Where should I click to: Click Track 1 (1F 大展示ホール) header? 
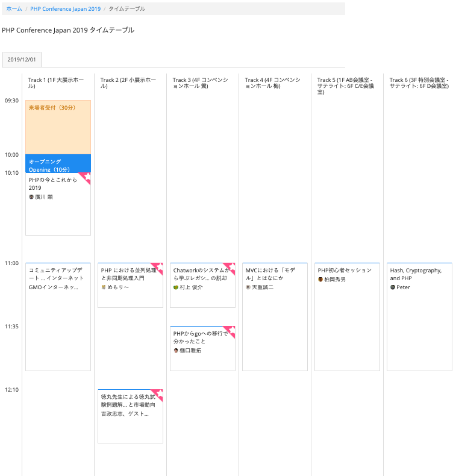(56, 83)
